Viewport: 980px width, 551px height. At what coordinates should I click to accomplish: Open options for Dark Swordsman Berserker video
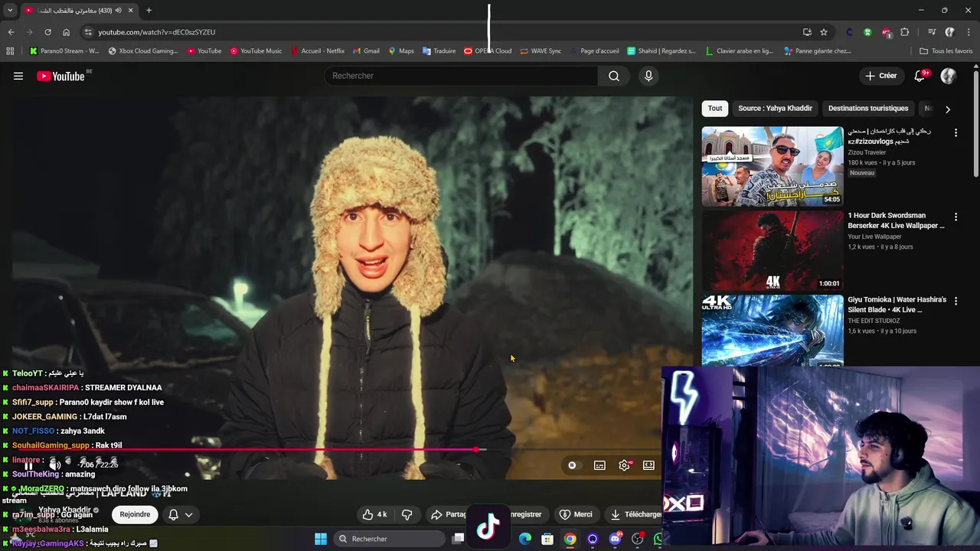955,217
